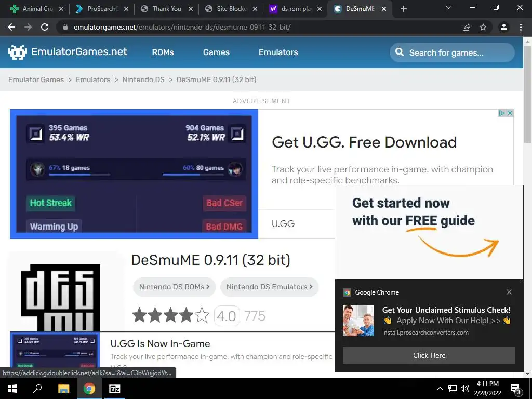Open the Windows Start menu
Image resolution: width=532 pixels, height=399 pixels.
point(12,389)
